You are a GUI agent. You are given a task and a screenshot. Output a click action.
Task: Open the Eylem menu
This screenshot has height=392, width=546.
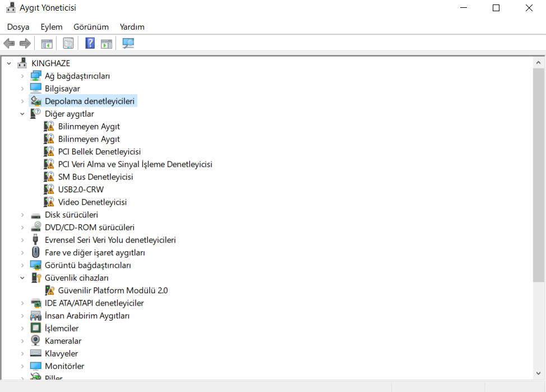(x=52, y=27)
